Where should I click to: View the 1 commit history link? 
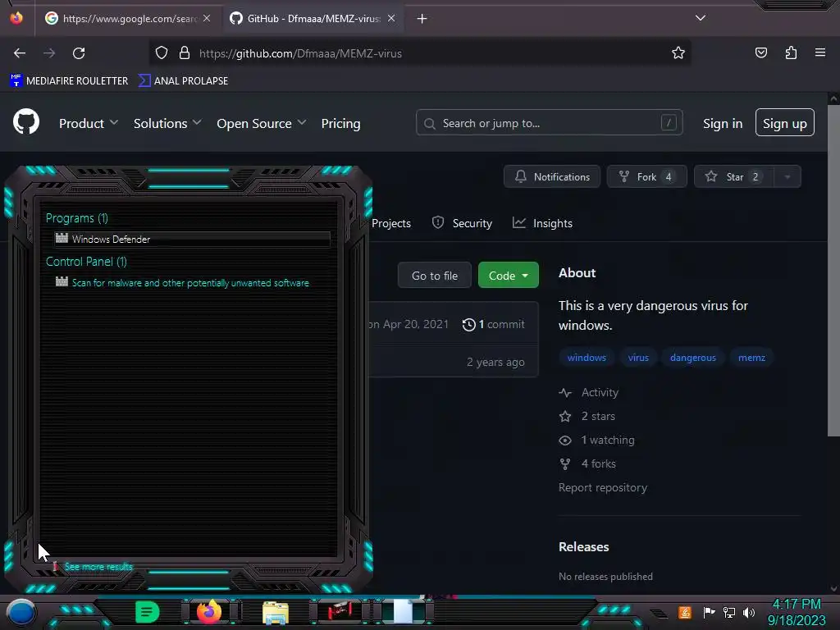[493, 325]
